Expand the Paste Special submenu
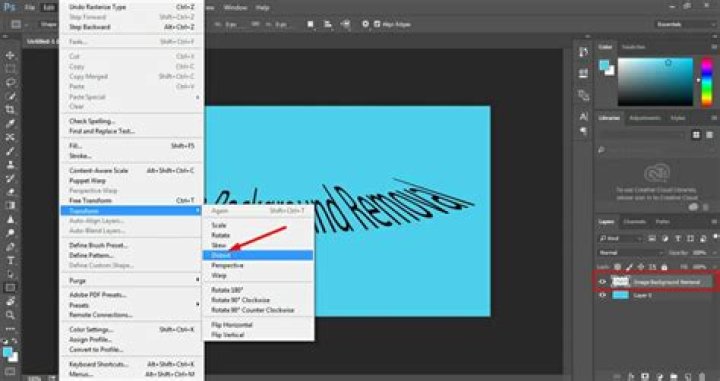The height and width of the screenshot is (381, 720). [x=132, y=97]
